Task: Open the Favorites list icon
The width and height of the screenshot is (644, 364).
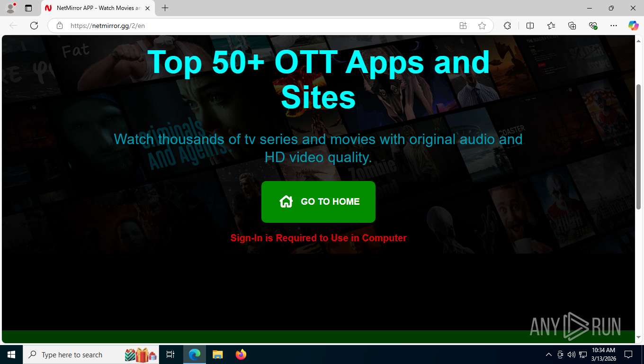Action: click(x=551, y=26)
